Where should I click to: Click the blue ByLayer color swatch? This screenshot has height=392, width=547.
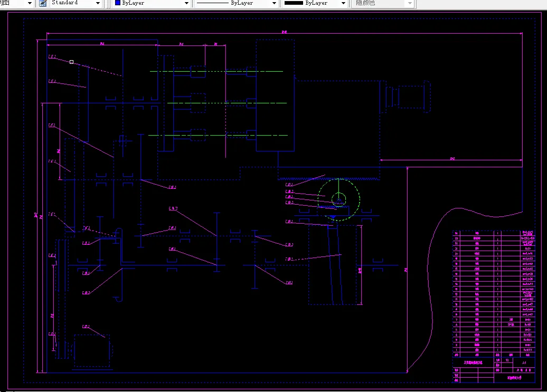118,3
